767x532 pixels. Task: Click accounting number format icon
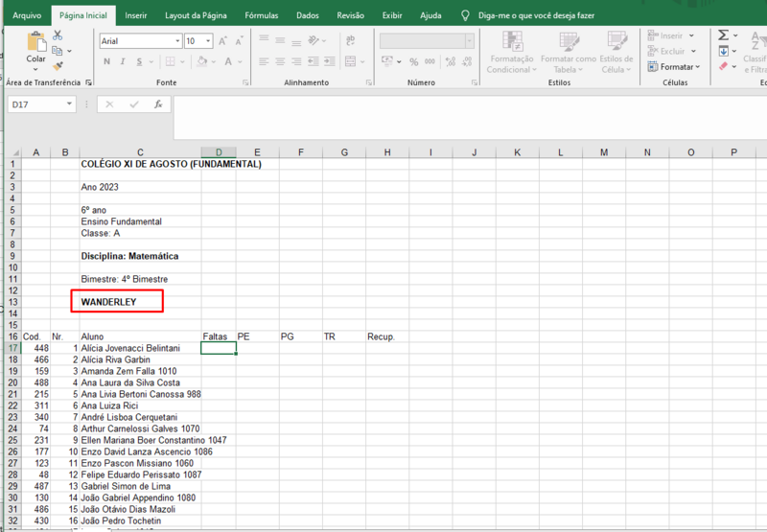tap(387, 61)
